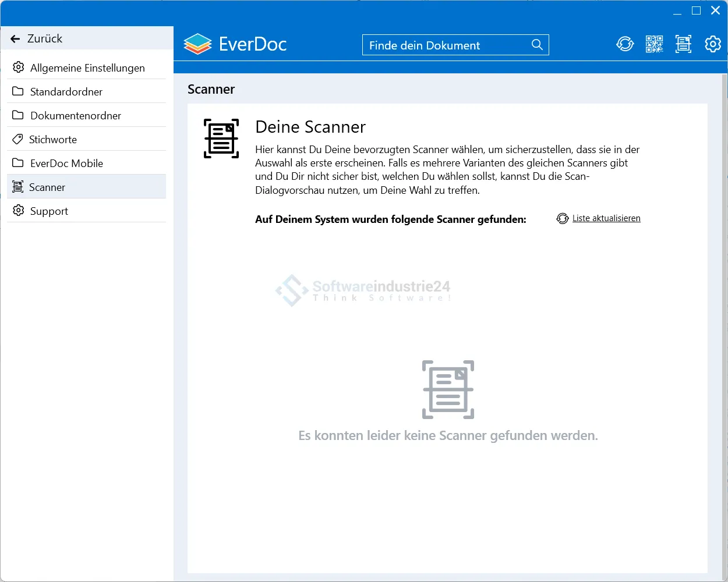Click the large Deine Scanner icon

pyautogui.click(x=221, y=139)
